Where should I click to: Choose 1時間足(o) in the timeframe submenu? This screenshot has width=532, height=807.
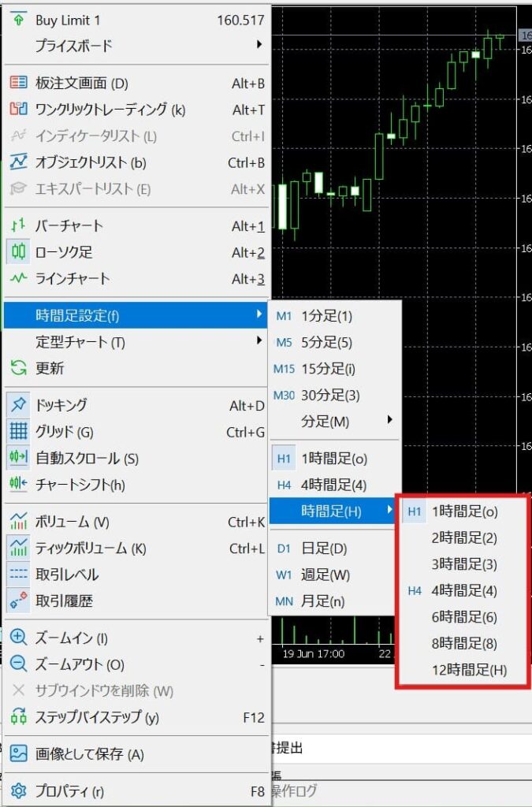(x=334, y=459)
